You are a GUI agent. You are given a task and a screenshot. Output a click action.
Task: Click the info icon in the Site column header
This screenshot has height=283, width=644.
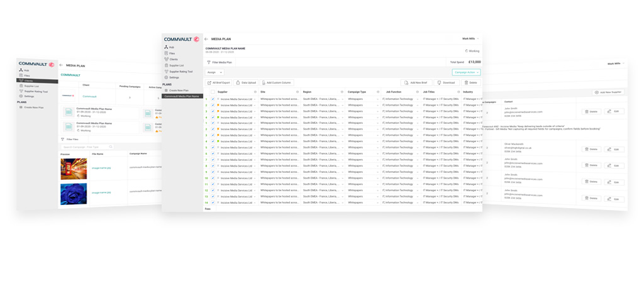(297, 92)
